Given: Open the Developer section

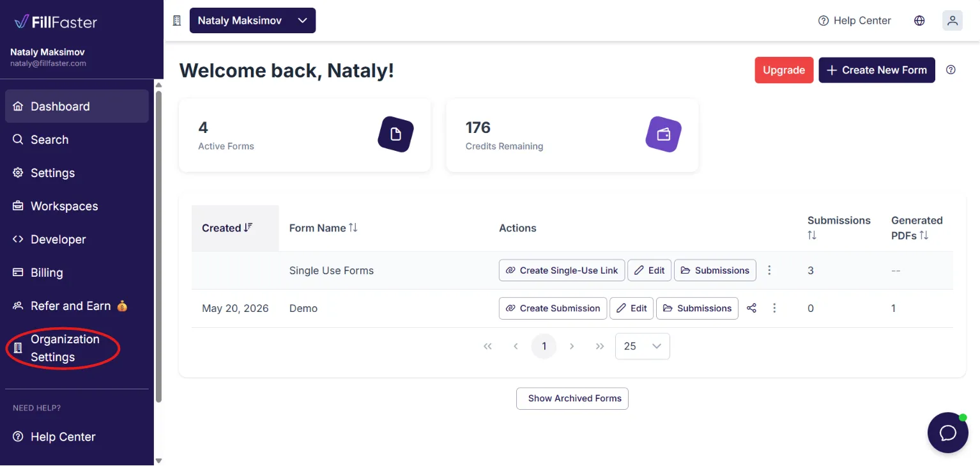Looking at the screenshot, I should (x=77, y=239).
